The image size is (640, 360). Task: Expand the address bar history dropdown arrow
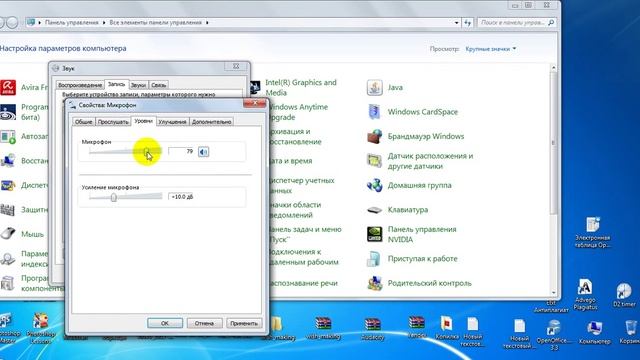[x=456, y=23]
